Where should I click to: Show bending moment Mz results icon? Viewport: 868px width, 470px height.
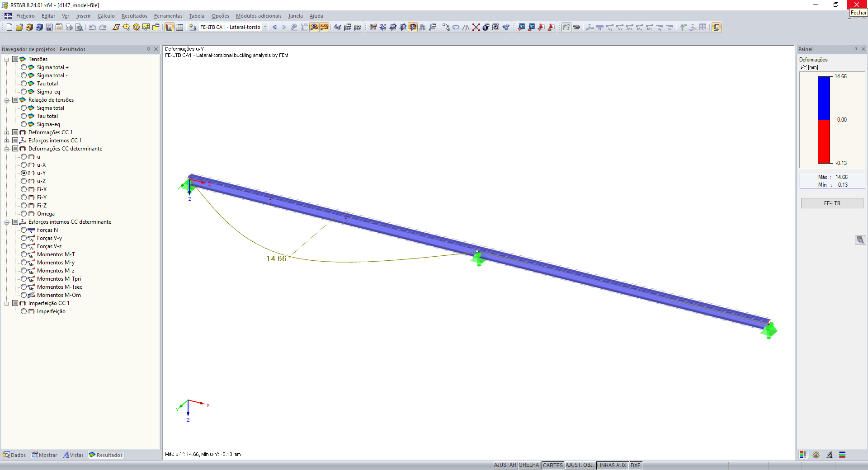point(650,27)
